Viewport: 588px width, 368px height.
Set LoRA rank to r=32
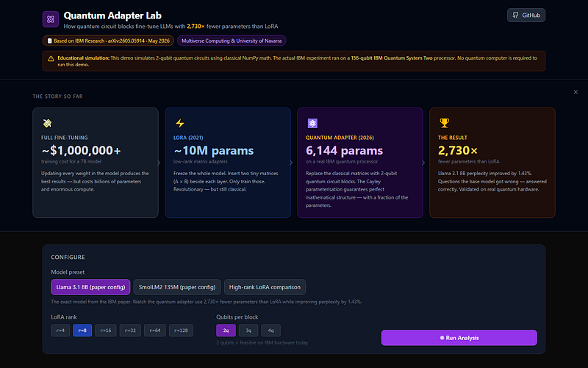[x=130, y=330]
